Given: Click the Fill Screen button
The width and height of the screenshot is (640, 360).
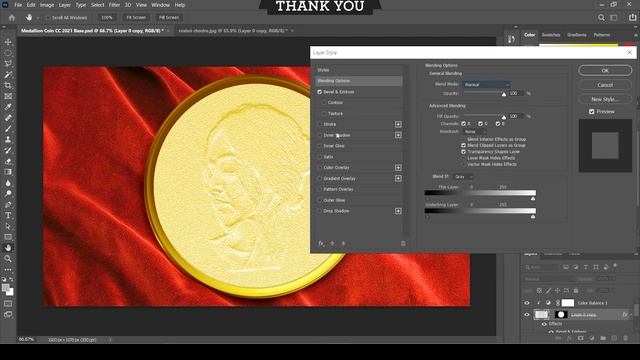Looking at the screenshot, I should click(169, 18).
